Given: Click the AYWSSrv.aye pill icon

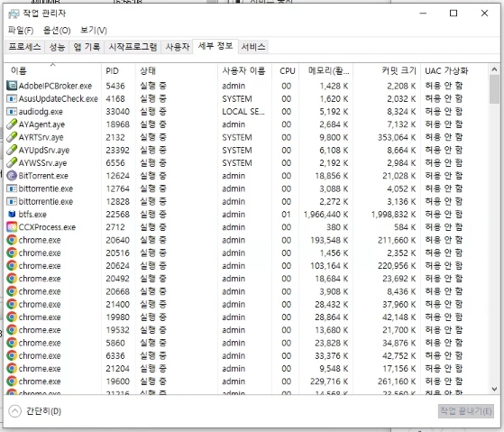Looking at the screenshot, I should 12,162.
